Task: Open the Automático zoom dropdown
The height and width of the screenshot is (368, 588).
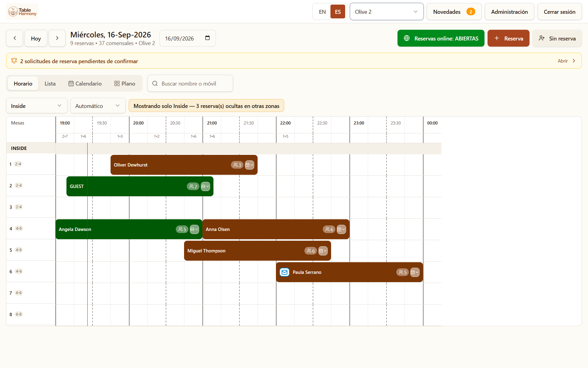Action: [x=98, y=106]
